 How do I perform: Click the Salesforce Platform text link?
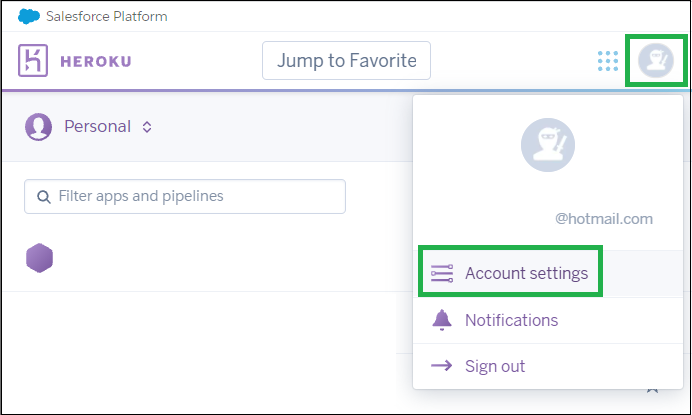(107, 16)
